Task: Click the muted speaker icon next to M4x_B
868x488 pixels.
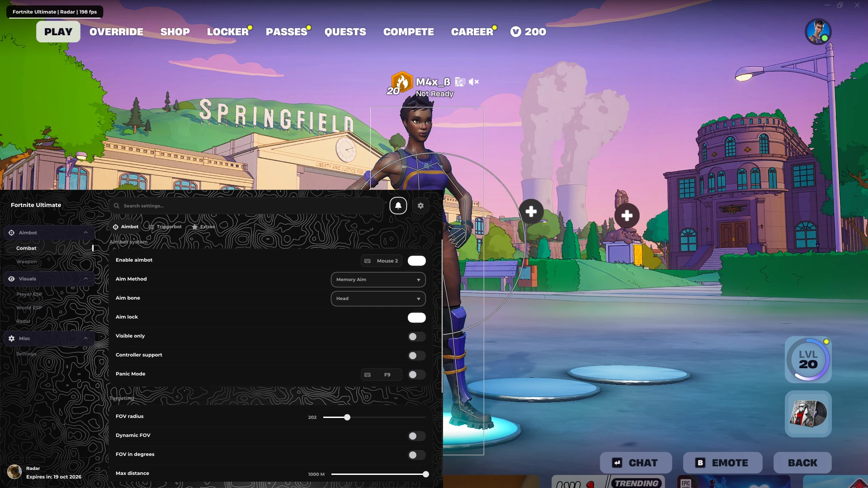Action: click(474, 82)
